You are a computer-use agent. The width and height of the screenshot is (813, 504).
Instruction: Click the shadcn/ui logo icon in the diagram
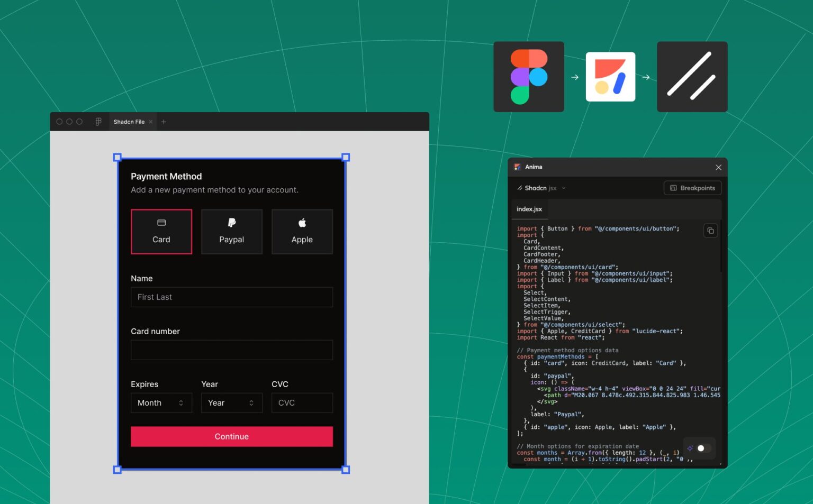tap(692, 77)
